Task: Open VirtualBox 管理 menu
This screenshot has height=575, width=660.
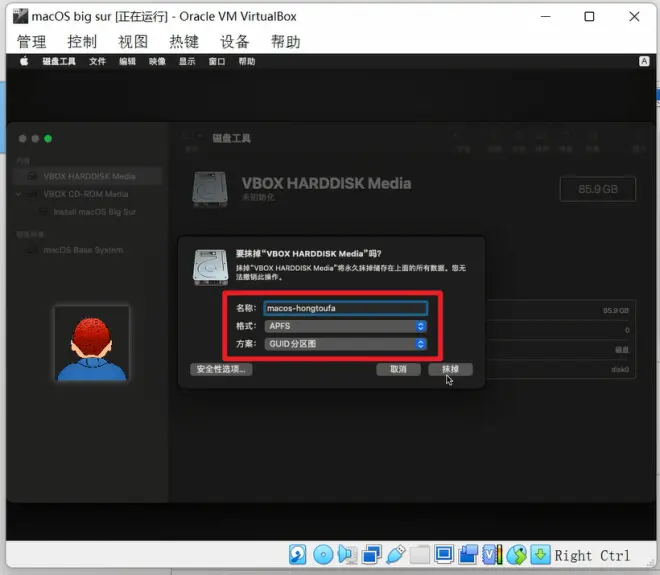Action: click(x=32, y=42)
